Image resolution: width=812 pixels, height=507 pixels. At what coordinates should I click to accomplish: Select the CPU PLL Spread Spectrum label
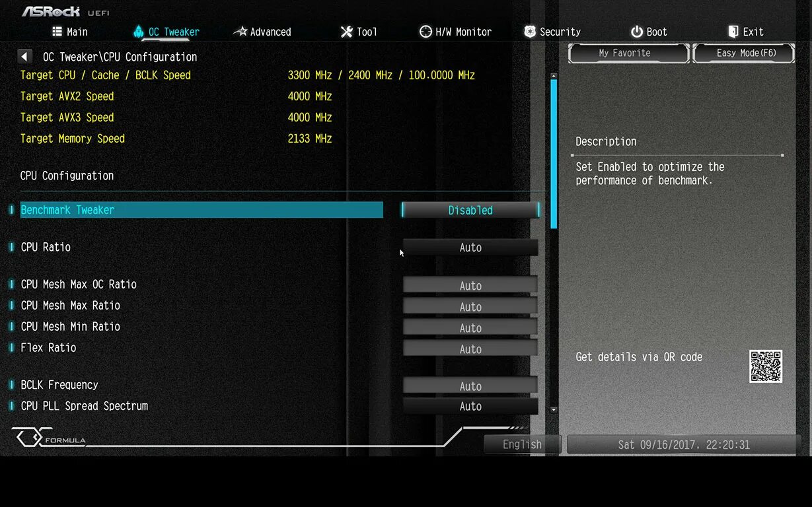pyautogui.click(x=84, y=406)
